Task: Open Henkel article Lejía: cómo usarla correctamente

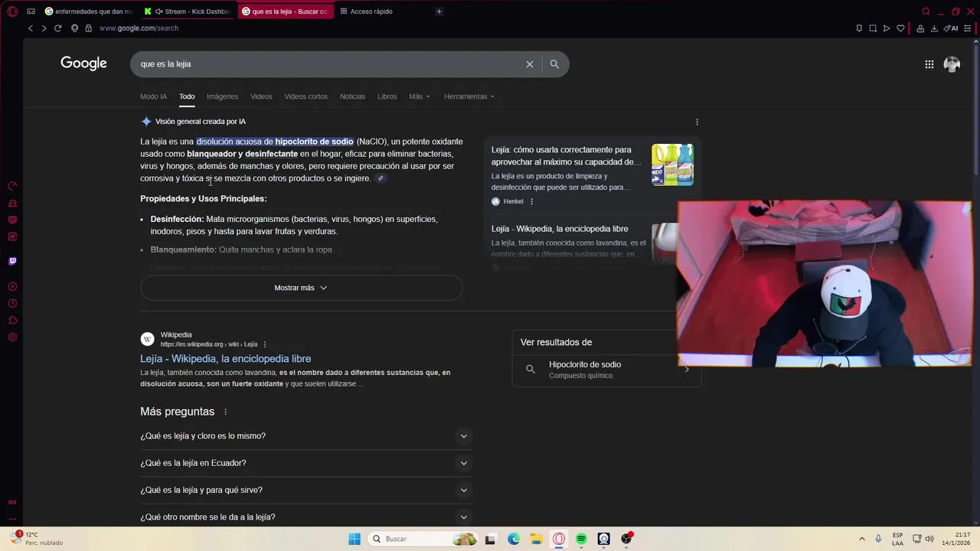Action: (566, 156)
